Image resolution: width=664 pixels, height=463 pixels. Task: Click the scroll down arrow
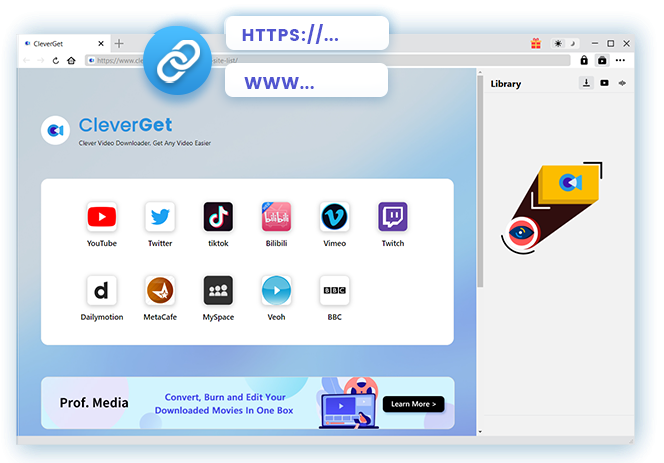coord(480,432)
